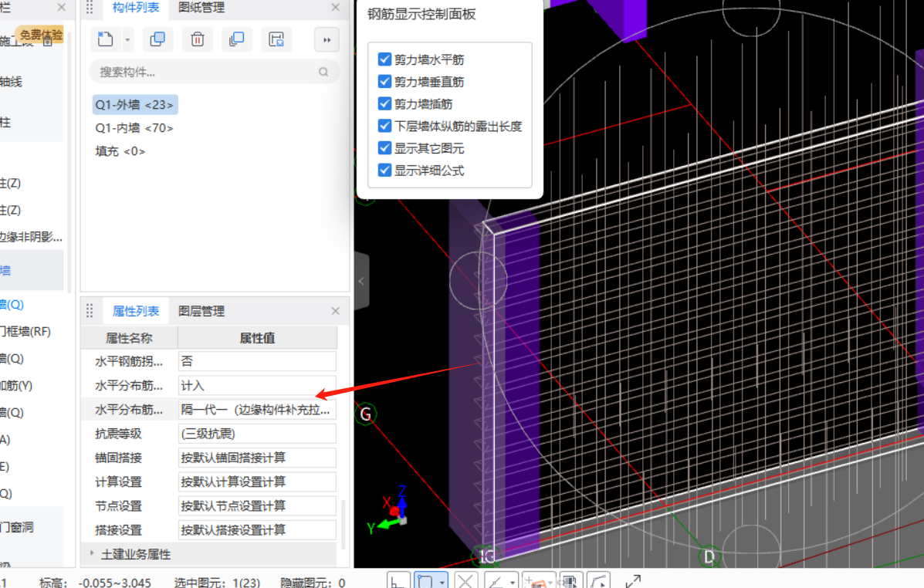924x588 pixels.
Task: Click the 计算设置 value cell
Action: click(257, 482)
